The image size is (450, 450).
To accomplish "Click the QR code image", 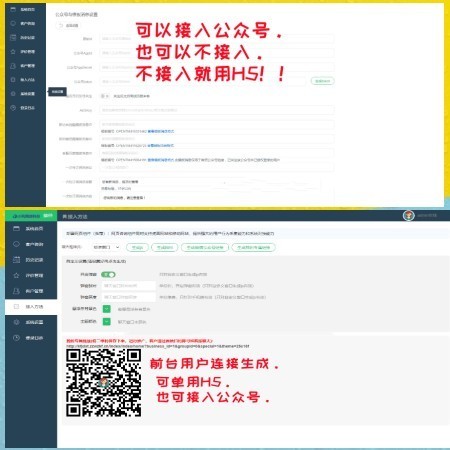I will (x=103, y=383).
